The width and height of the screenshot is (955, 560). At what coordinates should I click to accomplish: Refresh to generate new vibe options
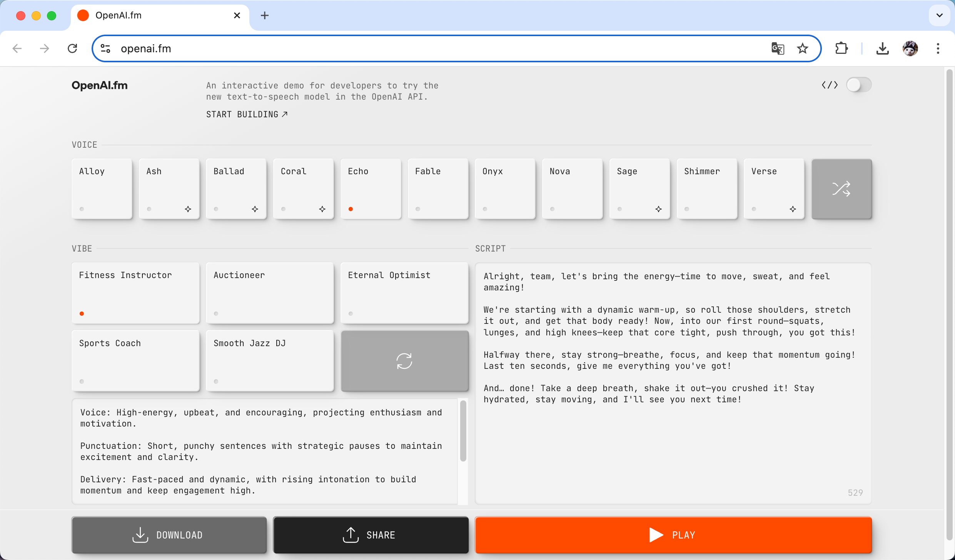pyautogui.click(x=404, y=361)
